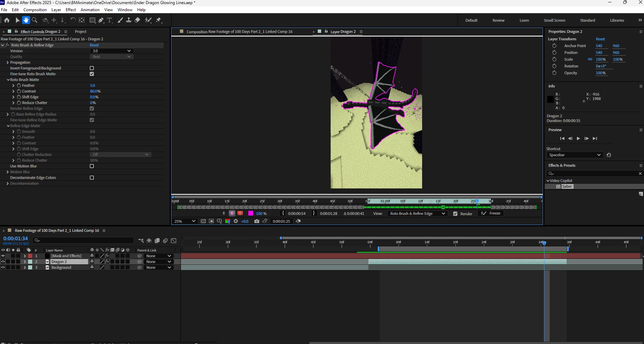
Task: Switch to the Small Screen workspace
Action: (555, 20)
